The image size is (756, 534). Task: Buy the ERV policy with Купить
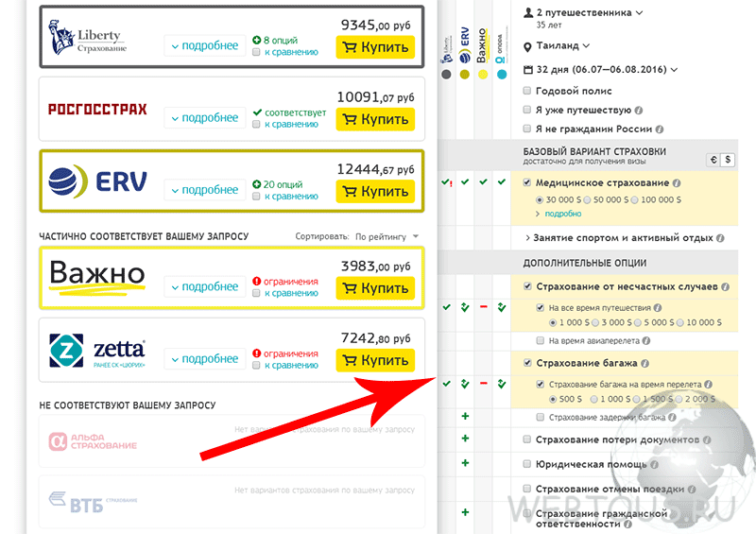pos(375,192)
